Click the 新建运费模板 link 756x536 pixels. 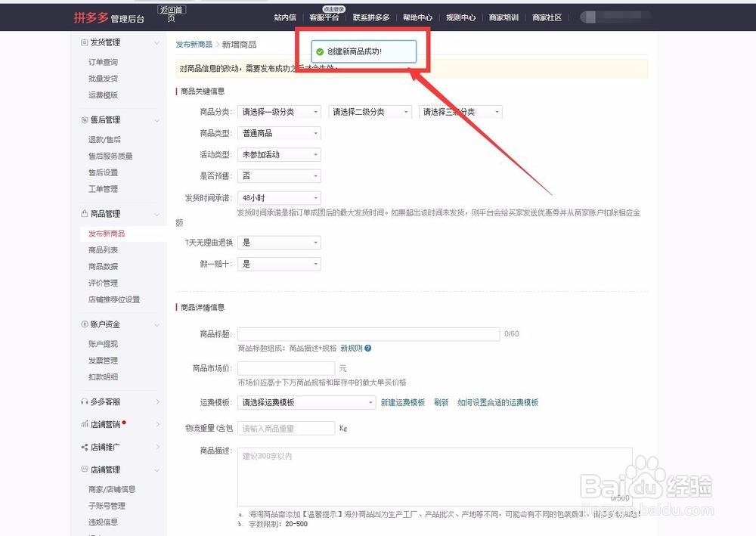coord(403,402)
